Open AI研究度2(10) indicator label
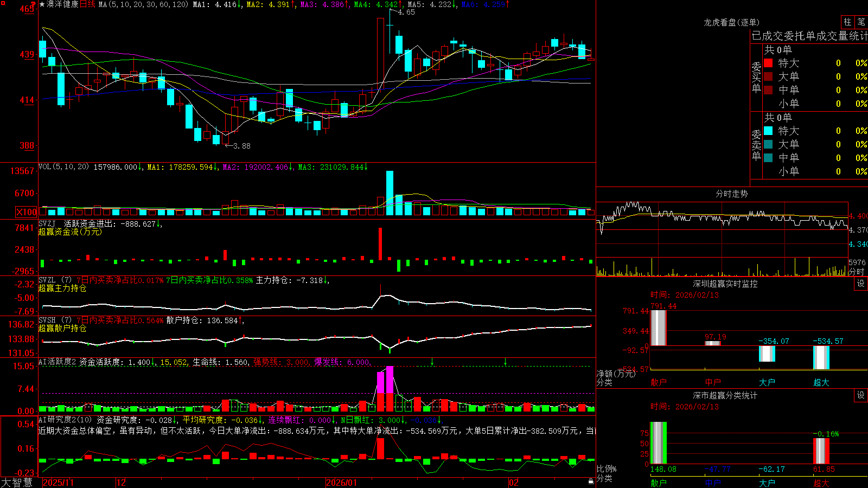This screenshot has height=488, width=868. tap(65, 420)
